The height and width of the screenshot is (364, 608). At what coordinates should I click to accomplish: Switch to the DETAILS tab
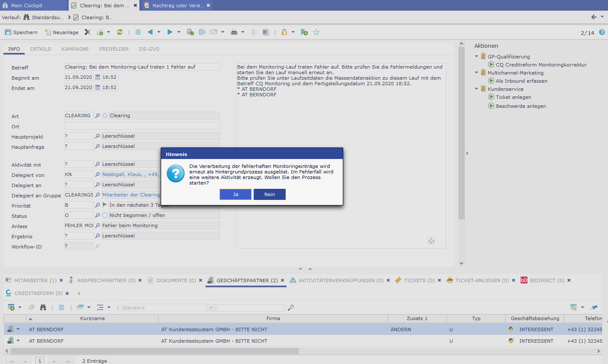coord(41,49)
